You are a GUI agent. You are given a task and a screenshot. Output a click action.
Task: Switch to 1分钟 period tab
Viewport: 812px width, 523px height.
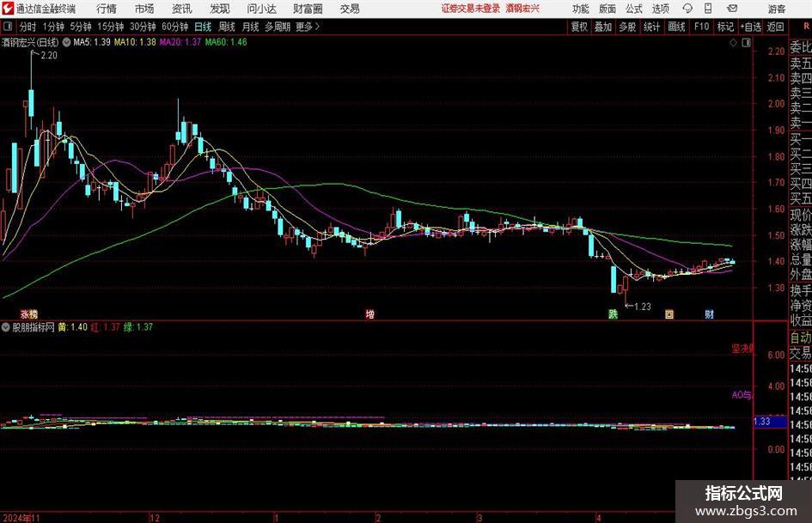tap(53, 27)
